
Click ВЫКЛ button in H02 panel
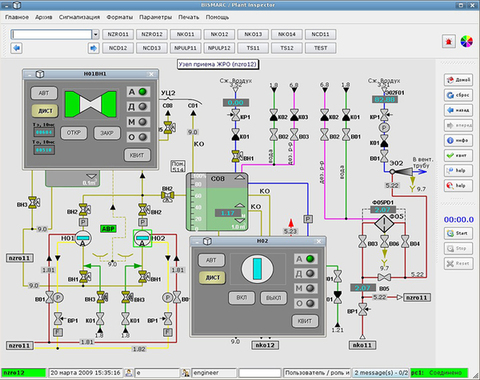coord(273,298)
